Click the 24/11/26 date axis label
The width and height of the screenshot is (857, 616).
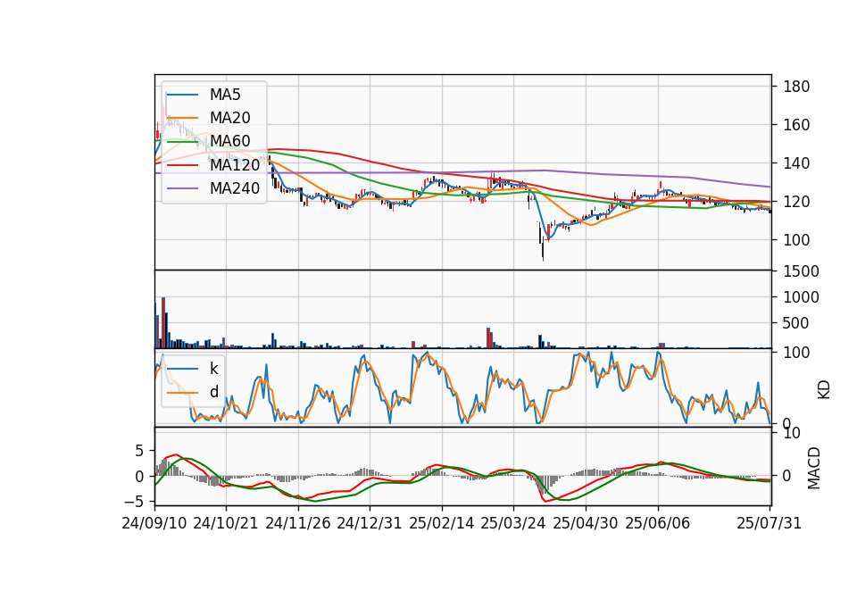298,523
